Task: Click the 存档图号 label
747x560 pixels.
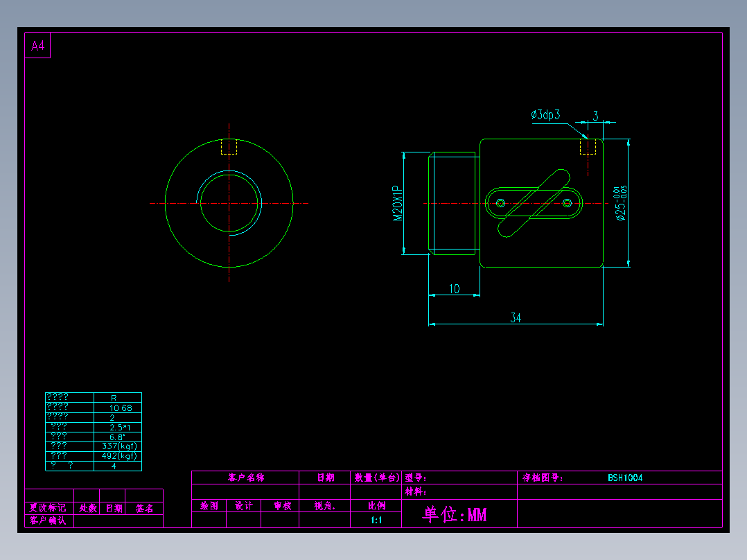Action: (x=542, y=478)
